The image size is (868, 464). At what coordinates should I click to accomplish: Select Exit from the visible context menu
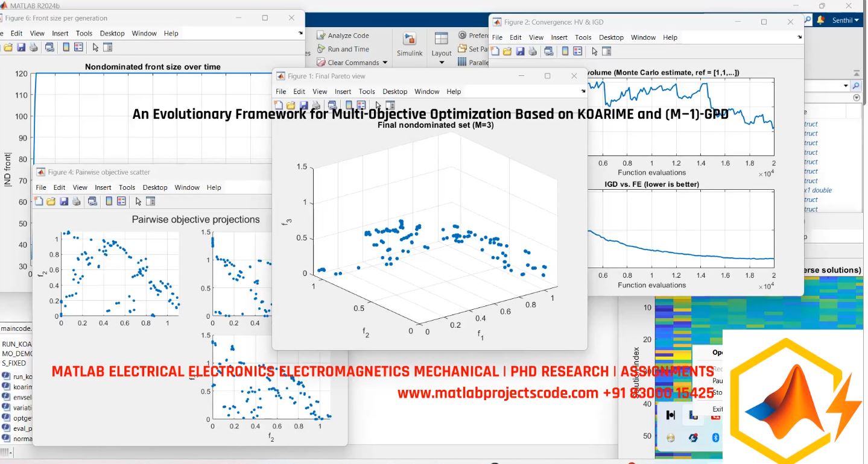tap(718, 409)
